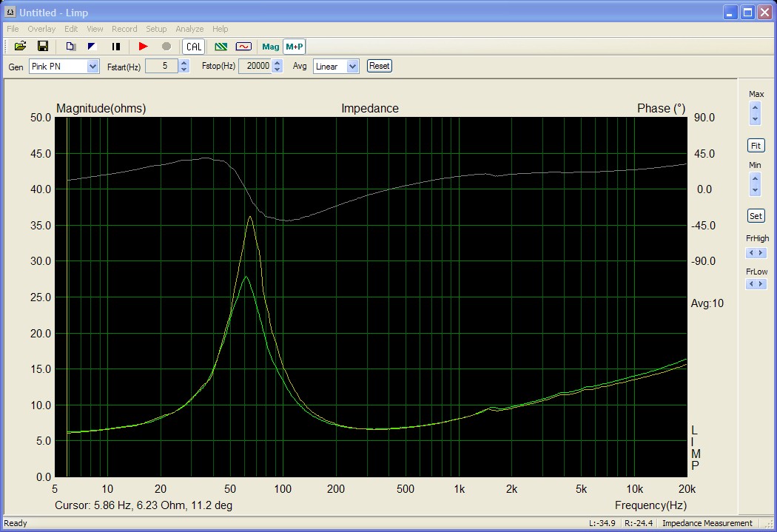This screenshot has height=532, width=777.
Task: Click the FrHigh right arrow
Action: pyautogui.click(x=761, y=253)
